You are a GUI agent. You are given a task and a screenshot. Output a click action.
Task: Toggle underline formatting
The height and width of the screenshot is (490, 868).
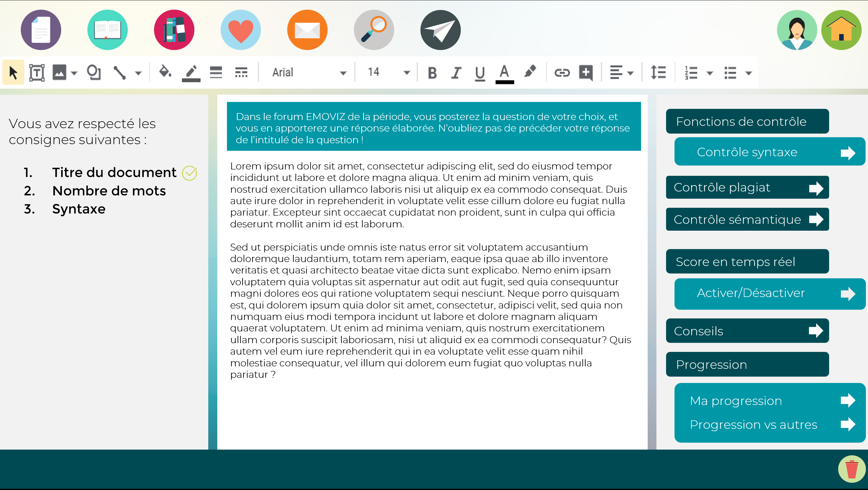pyautogui.click(x=480, y=73)
